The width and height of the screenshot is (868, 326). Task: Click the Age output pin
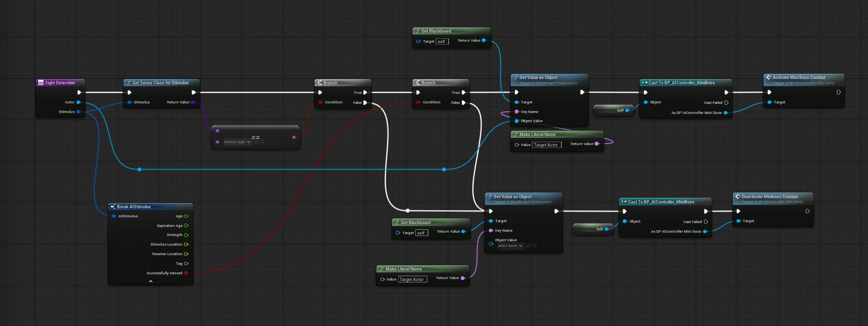(x=186, y=216)
